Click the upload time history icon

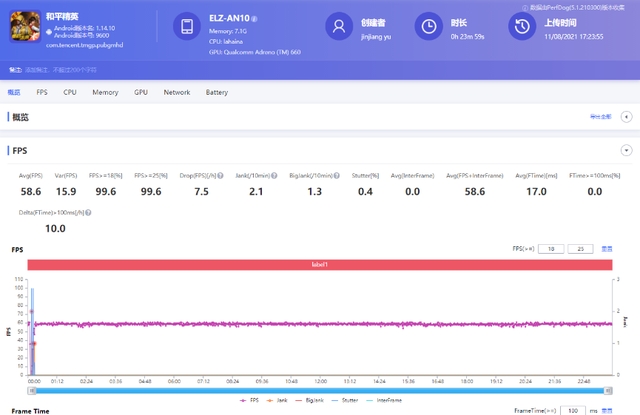(x=522, y=27)
